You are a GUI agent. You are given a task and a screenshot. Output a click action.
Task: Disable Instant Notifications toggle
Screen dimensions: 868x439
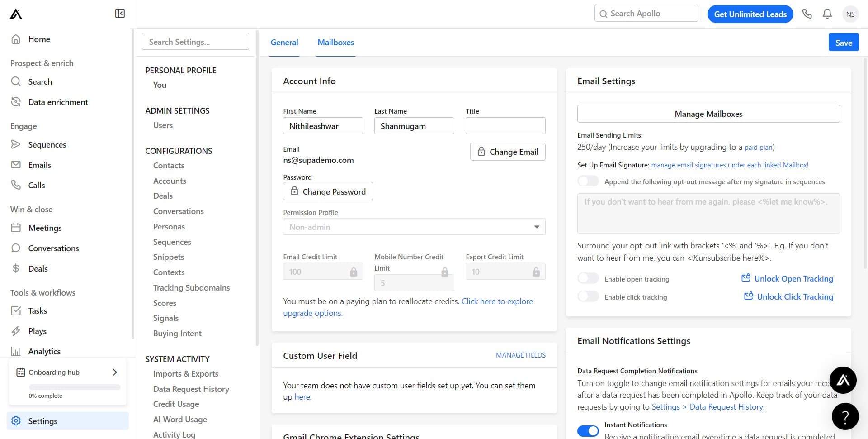(588, 431)
